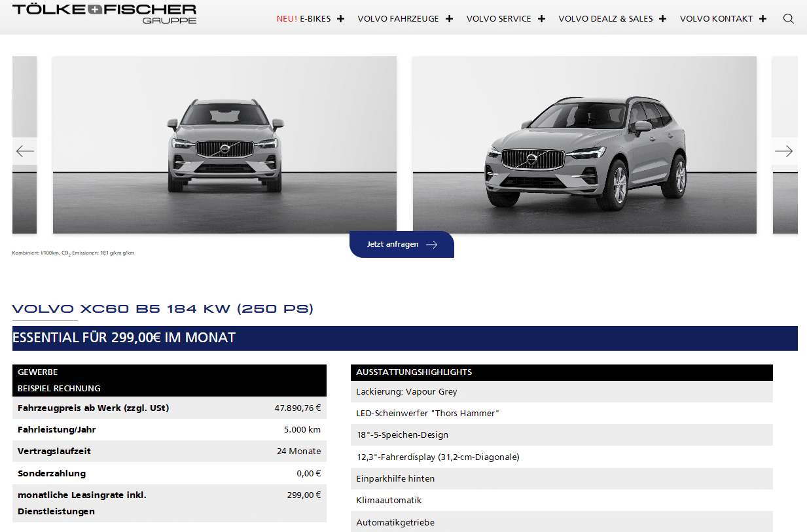Expand the Volvo Fahrzeuge plus icon
The width and height of the screenshot is (807, 532).
[449, 18]
